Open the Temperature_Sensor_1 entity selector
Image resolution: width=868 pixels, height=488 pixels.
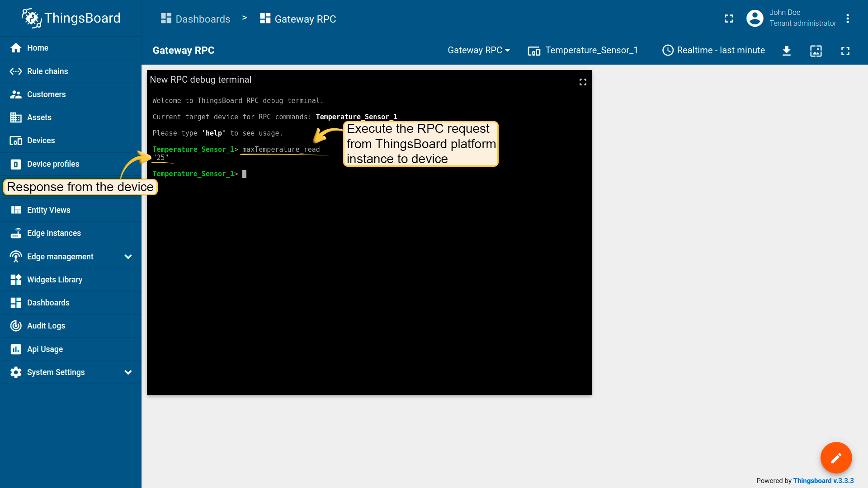click(x=583, y=50)
